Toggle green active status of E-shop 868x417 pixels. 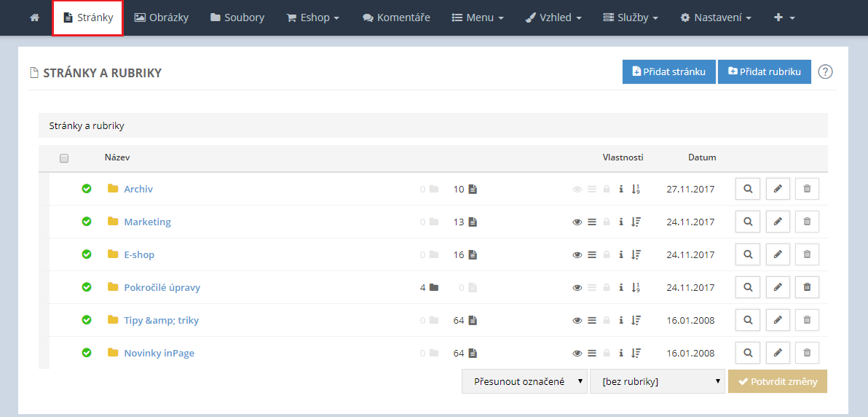[x=87, y=254]
